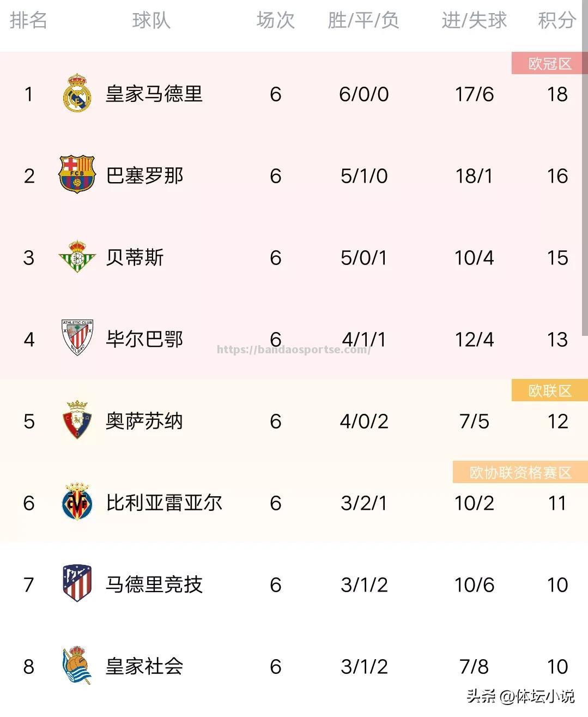The height and width of the screenshot is (717, 588).
Task: Open the 皇家马德里 team name
Action: (x=154, y=94)
